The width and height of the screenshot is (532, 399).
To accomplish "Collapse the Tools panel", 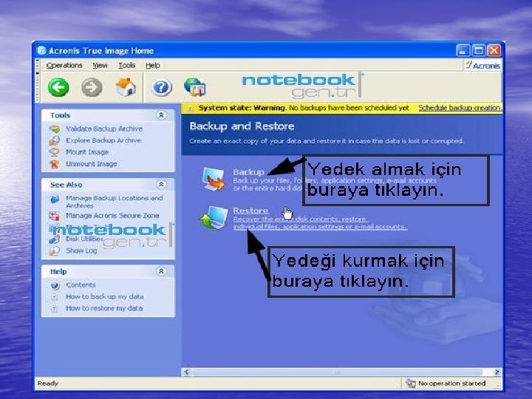I will 161,115.
